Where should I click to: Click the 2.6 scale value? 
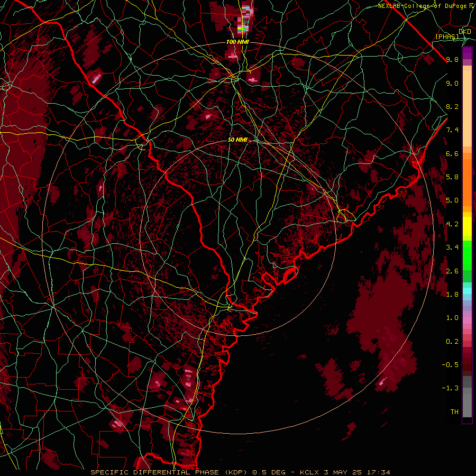point(452,271)
